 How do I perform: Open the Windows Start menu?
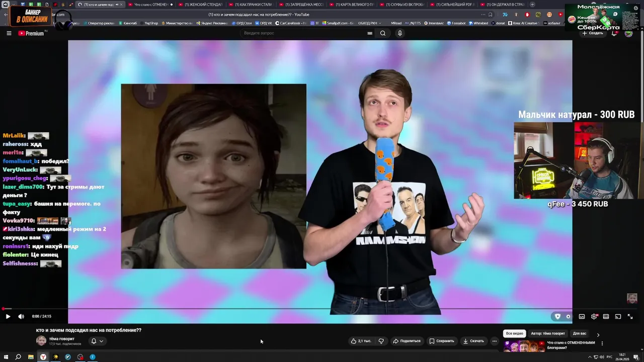tap(6, 357)
